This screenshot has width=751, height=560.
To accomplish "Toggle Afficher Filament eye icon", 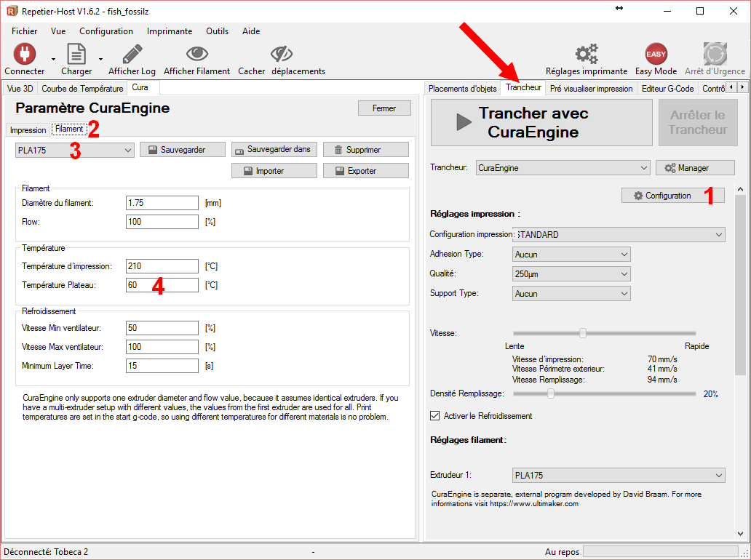I will pyautogui.click(x=196, y=54).
